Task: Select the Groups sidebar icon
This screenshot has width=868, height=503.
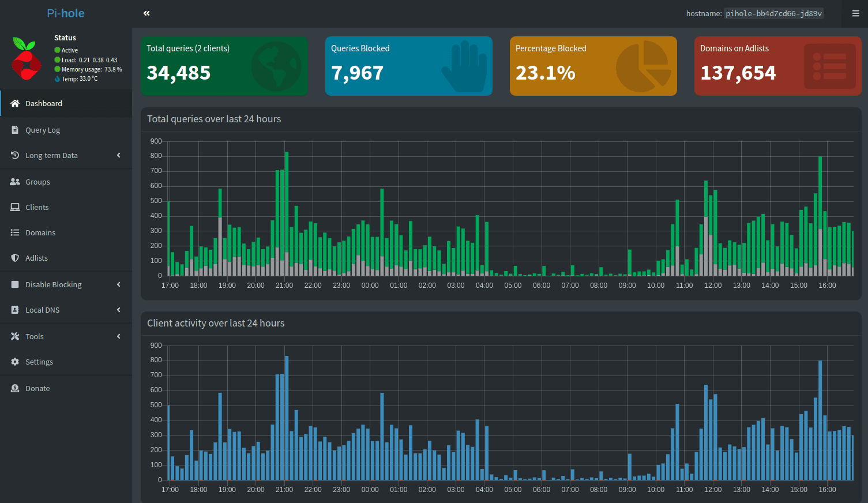Action: click(14, 182)
